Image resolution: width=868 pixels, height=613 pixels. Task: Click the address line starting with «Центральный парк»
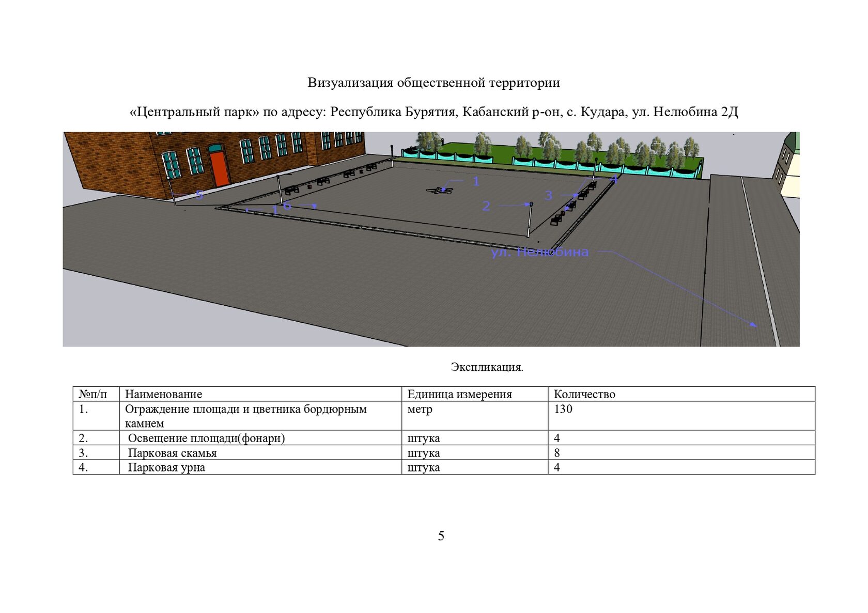click(x=433, y=112)
